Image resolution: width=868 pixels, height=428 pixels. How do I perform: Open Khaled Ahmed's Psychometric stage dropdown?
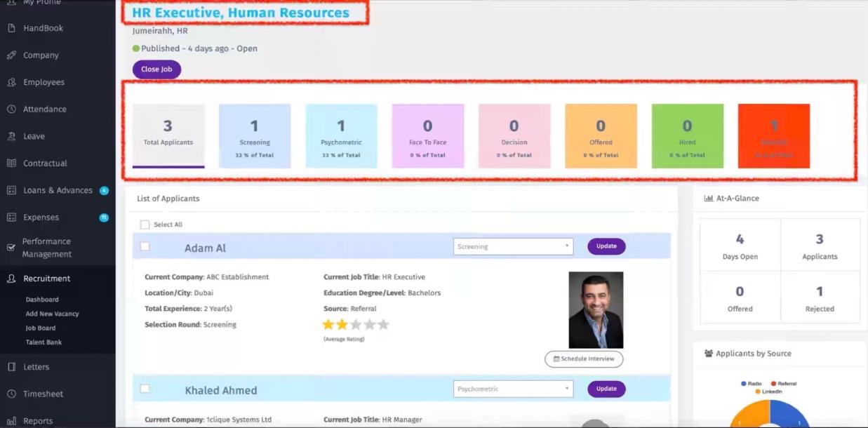[x=513, y=389]
